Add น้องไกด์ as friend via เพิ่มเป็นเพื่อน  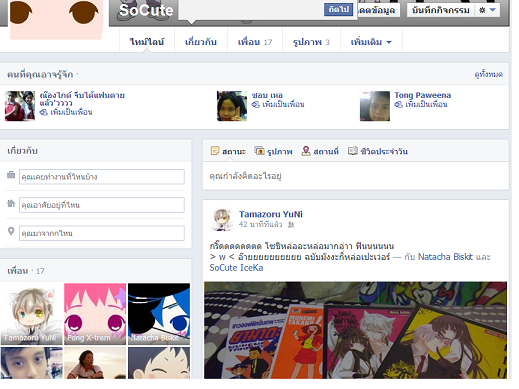[x=71, y=112]
